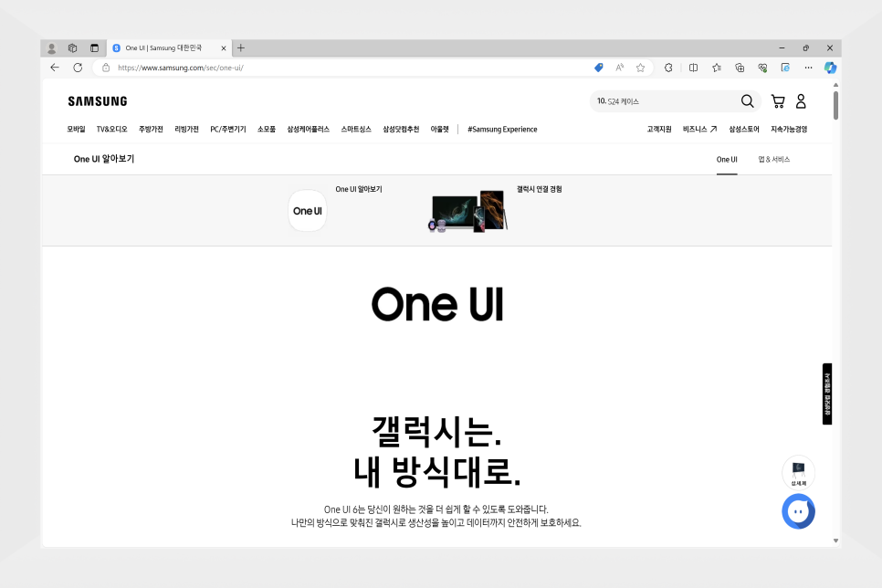Click the blue shopping tag icon in address bar
Image resolution: width=882 pixels, height=588 pixels.
point(599,68)
